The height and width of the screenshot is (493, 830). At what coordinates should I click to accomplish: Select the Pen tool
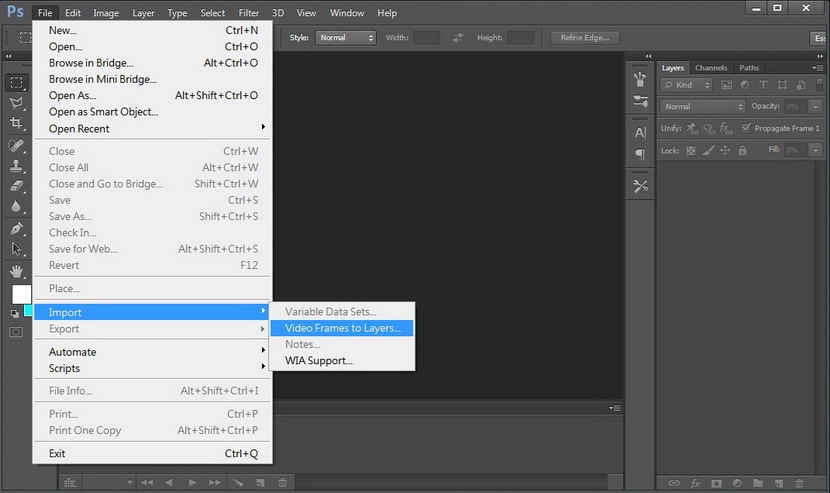point(16,229)
